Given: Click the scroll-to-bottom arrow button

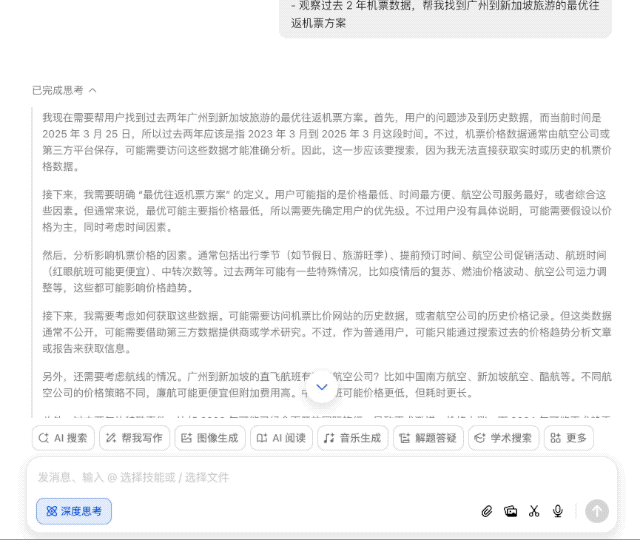Looking at the screenshot, I should tap(321, 387).
